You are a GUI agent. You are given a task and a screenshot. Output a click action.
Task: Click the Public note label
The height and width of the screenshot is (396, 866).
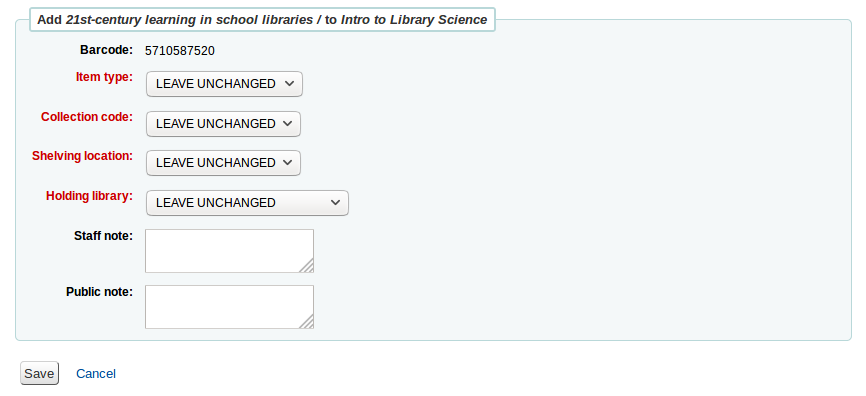99,292
